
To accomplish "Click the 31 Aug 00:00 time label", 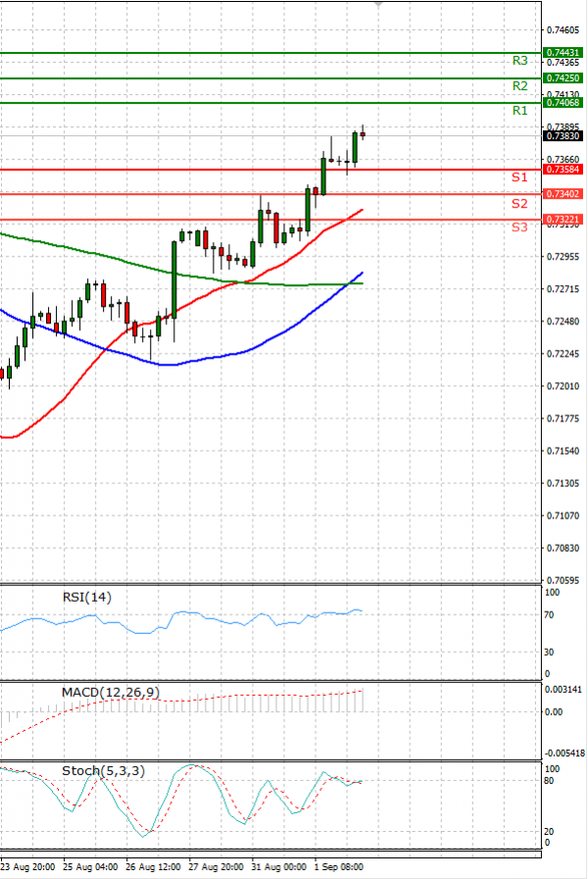I will pos(279,866).
